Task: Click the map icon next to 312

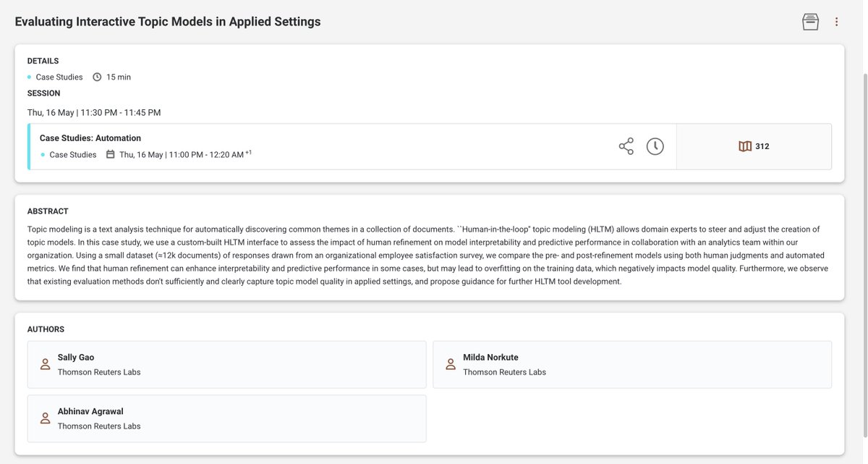Action: pyautogui.click(x=745, y=146)
